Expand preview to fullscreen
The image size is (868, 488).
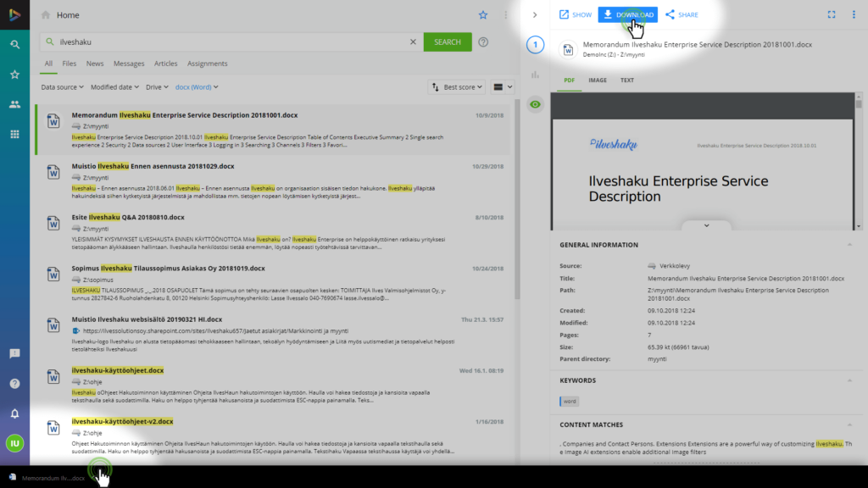coord(832,15)
